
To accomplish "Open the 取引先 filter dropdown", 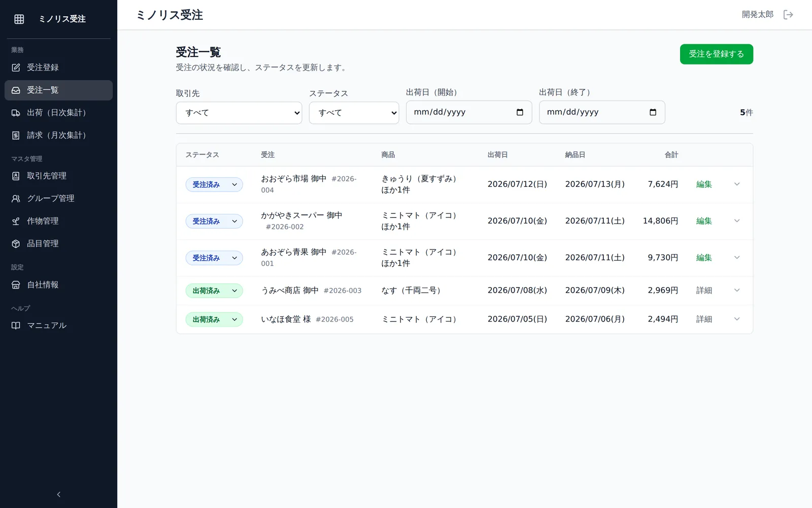I will [239, 113].
